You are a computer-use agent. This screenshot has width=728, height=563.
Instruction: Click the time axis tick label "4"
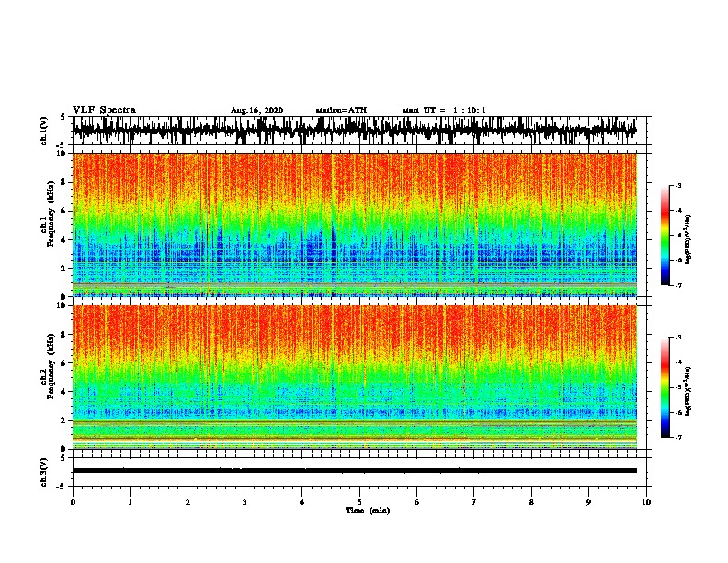302,502
